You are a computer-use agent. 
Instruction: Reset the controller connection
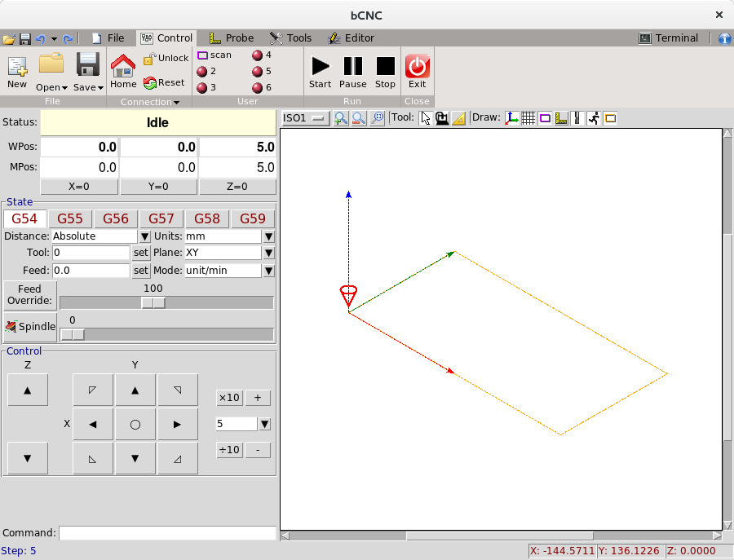tap(164, 83)
